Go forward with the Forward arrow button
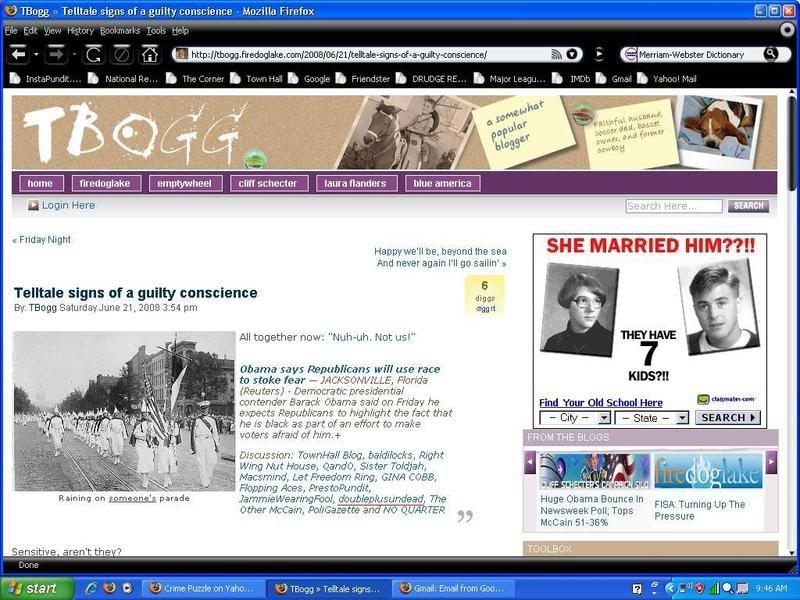The width and height of the screenshot is (800, 600). tap(56, 54)
